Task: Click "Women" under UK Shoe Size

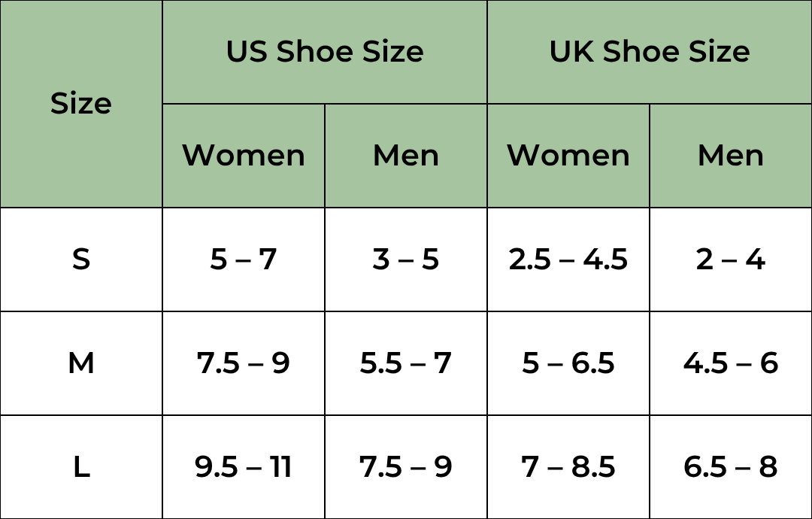Action: (568, 156)
